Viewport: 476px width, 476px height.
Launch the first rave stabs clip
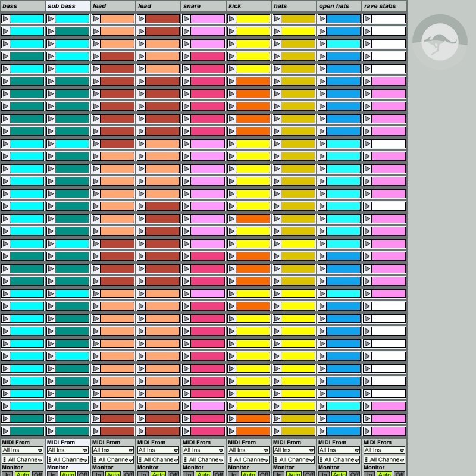click(x=367, y=18)
